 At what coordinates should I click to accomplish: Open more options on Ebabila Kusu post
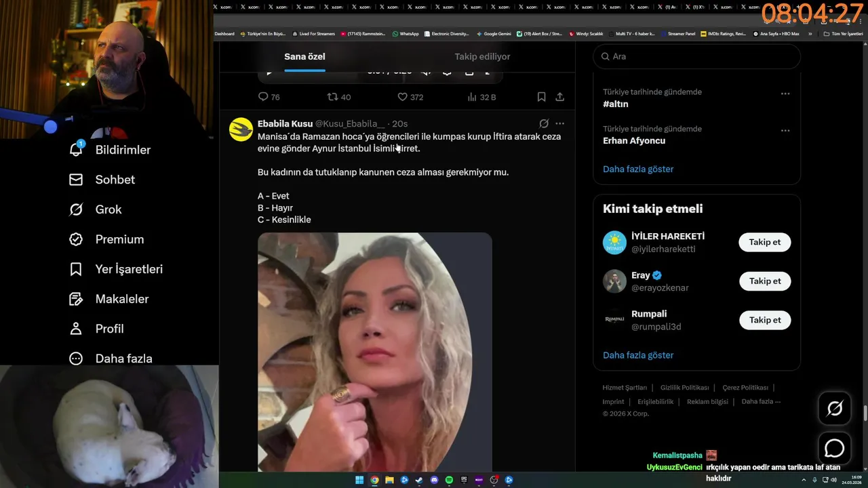[559, 123]
